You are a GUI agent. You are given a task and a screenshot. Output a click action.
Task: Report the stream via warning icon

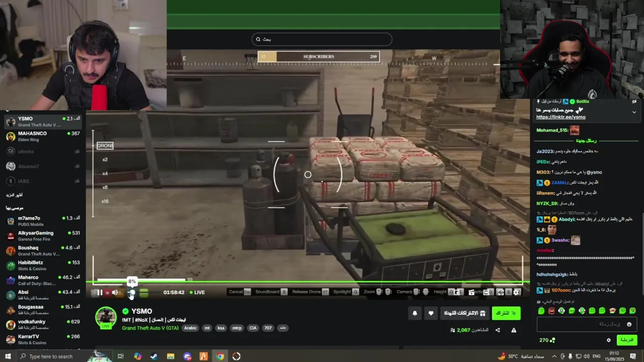514,330
